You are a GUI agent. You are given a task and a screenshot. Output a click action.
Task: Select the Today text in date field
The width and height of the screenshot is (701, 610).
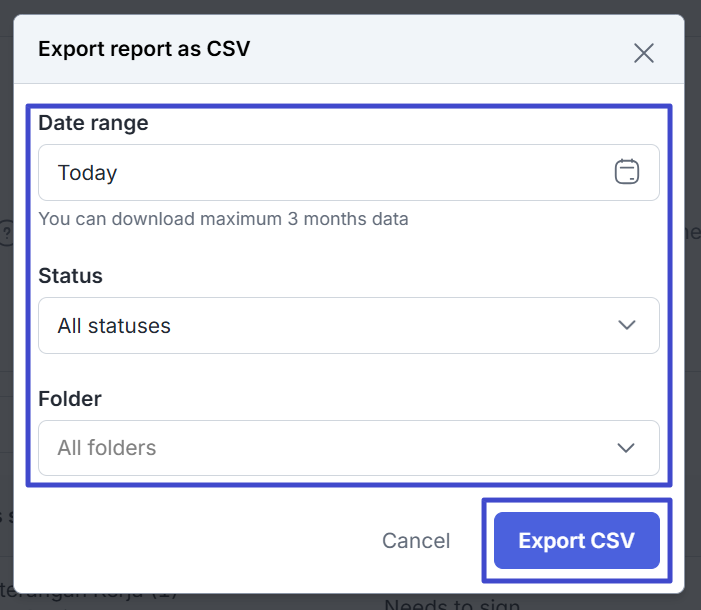click(x=87, y=173)
